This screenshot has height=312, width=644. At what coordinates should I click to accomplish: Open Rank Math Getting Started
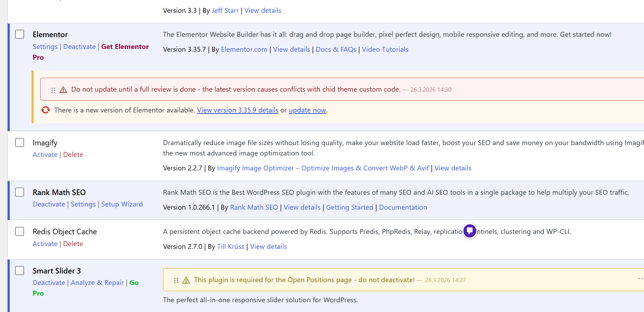(x=350, y=207)
